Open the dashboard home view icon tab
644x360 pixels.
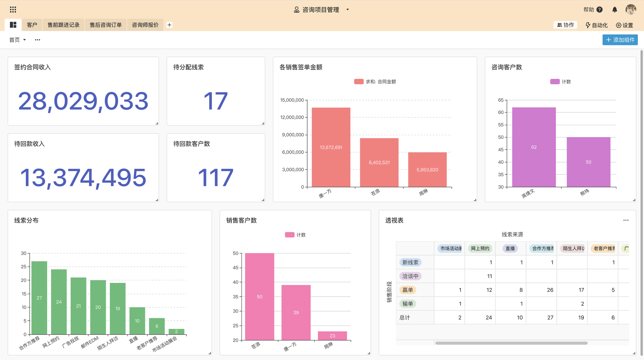pos(13,25)
